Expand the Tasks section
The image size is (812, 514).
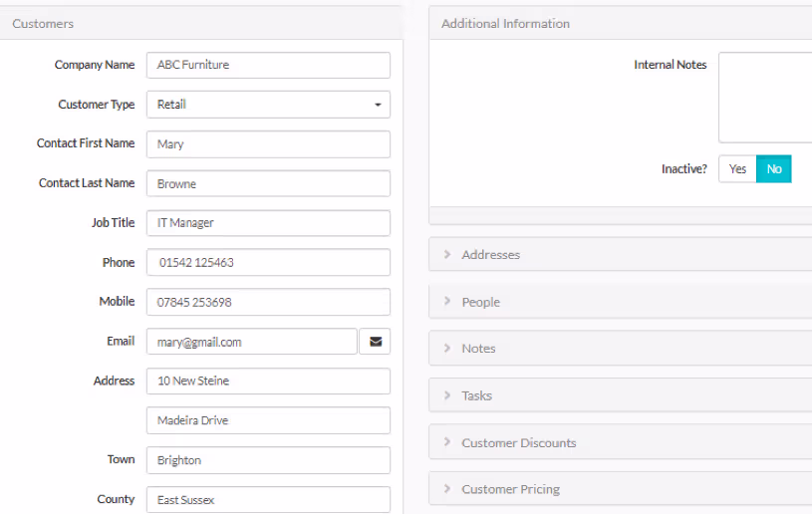621,395
